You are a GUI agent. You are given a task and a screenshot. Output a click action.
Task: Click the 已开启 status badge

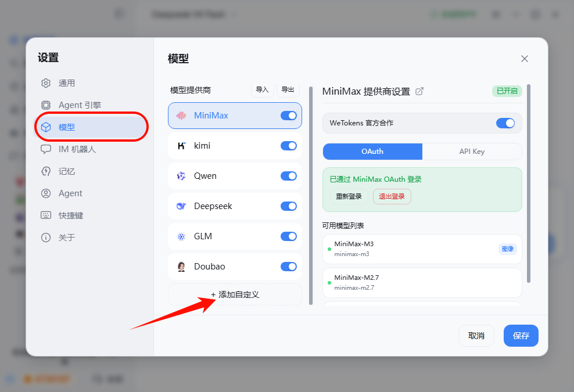pyautogui.click(x=507, y=91)
